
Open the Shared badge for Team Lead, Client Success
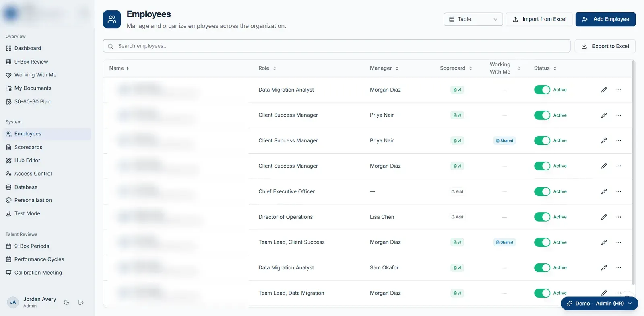pos(505,242)
